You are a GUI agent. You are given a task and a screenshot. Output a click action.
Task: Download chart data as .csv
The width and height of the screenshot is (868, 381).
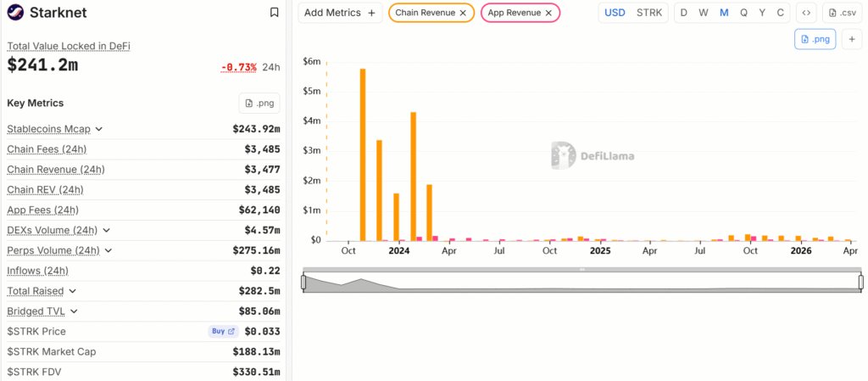[x=842, y=13]
